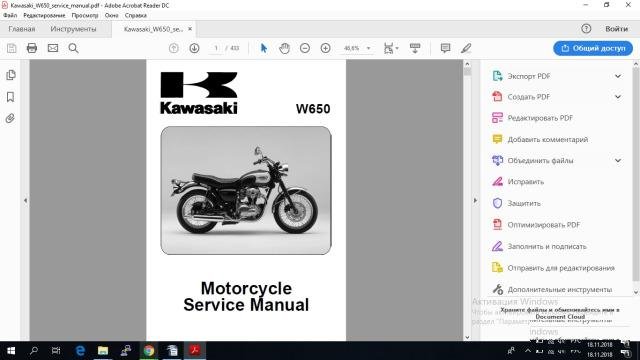Click the Войти sign-in link

[x=616, y=29]
